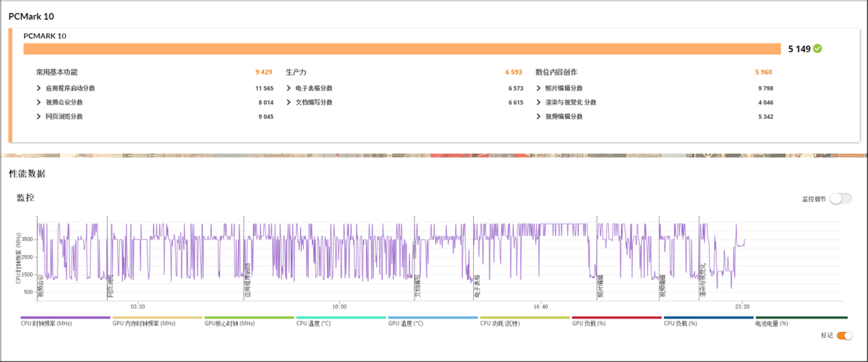Click the 电子表格 marker in the chart
Image resolution: width=868 pixels, height=362 pixels.
click(x=477, y=287)
